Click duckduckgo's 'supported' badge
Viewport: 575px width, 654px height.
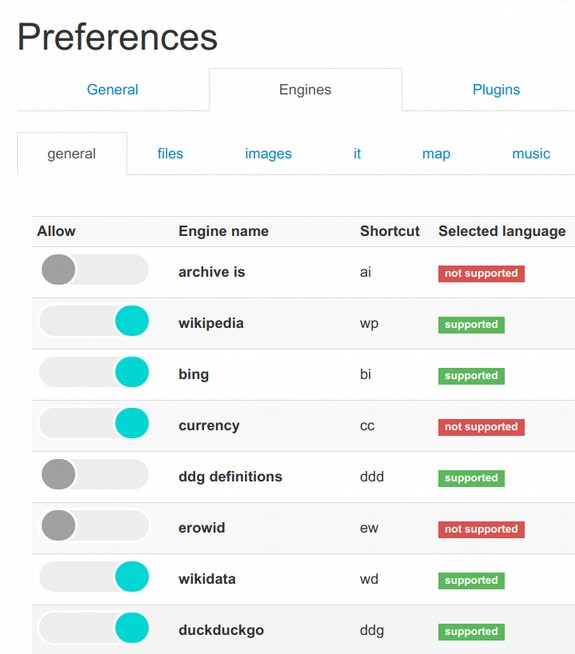[471, 632]
